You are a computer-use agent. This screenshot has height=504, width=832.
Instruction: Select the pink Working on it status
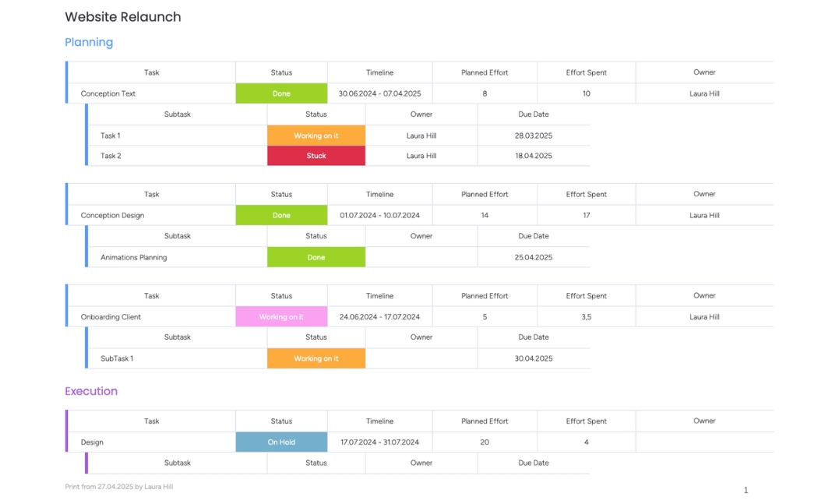281,317
